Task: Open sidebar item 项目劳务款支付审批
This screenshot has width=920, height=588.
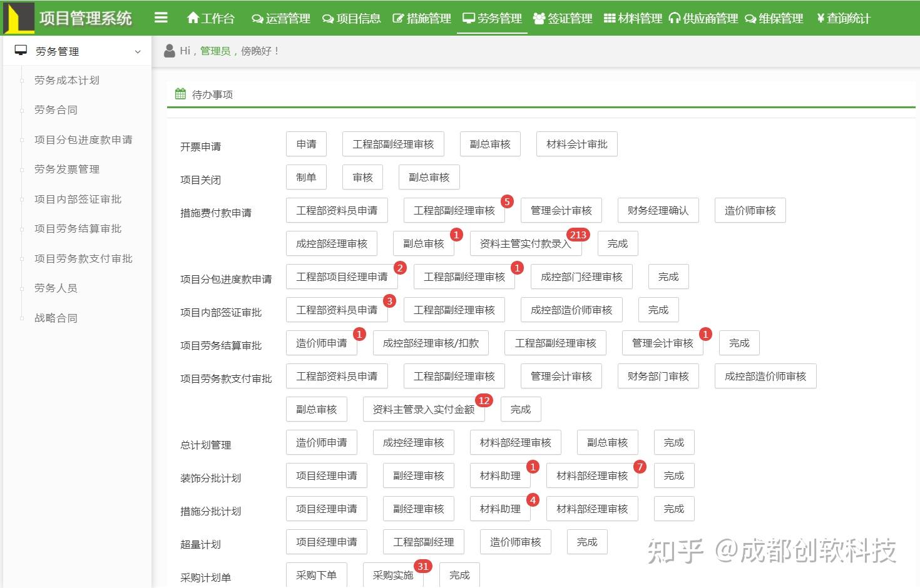Action: [83, 258]
